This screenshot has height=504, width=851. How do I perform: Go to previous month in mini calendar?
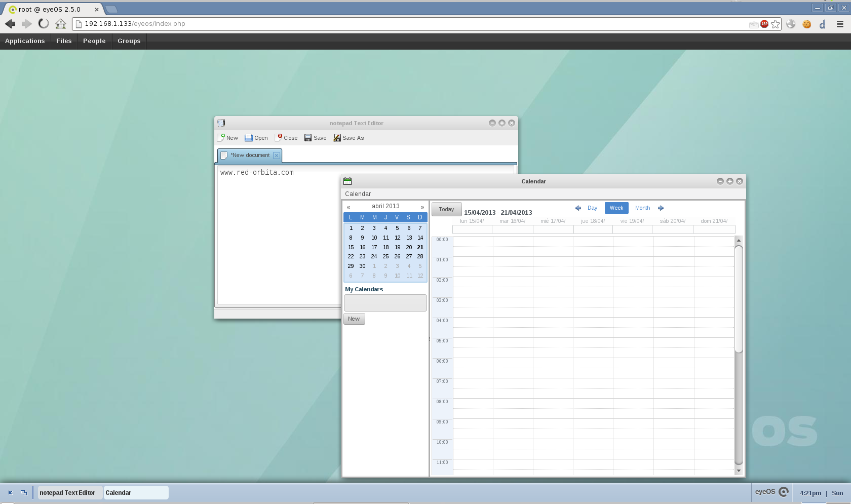pyautogui.click(x=349, y=207)
